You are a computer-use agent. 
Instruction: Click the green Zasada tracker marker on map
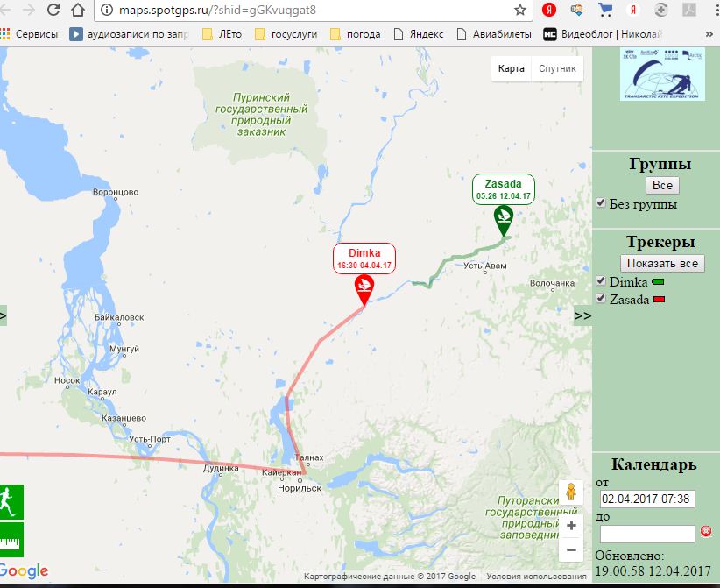504,219
